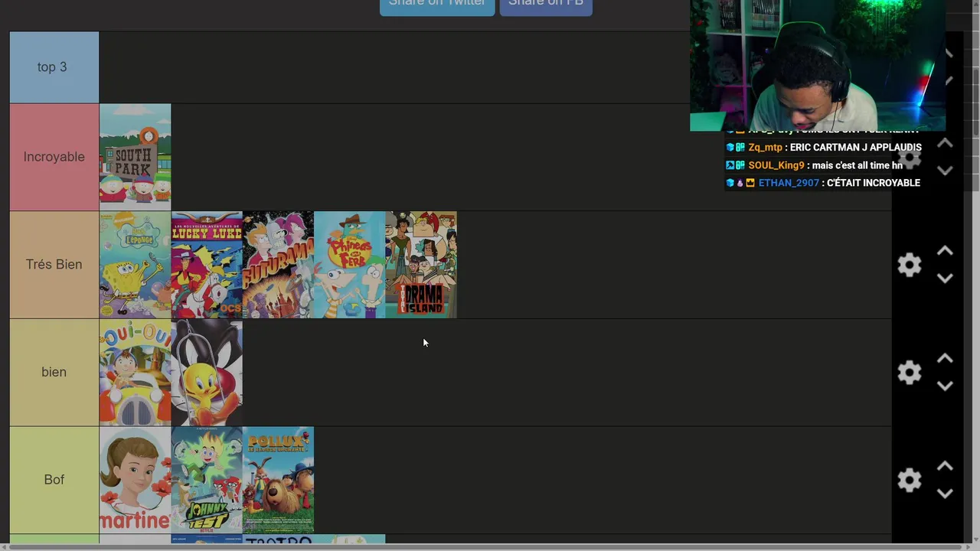The width and height of the screenshot is (980, 551).
Task: Select the Lucky Luke poster
Action: pyautogui.click(x=207, y=265)
